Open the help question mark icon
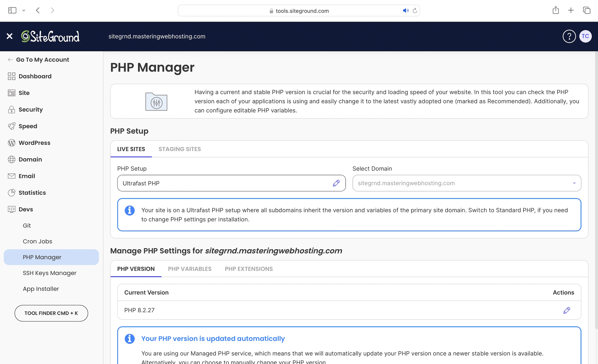 [x=569, y=36]
